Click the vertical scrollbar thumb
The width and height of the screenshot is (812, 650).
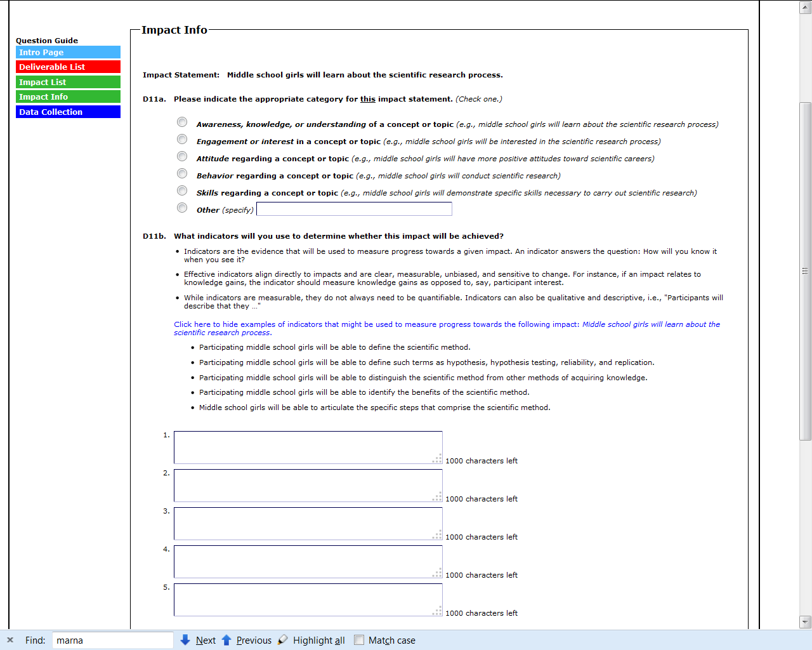tap(806, 271)
